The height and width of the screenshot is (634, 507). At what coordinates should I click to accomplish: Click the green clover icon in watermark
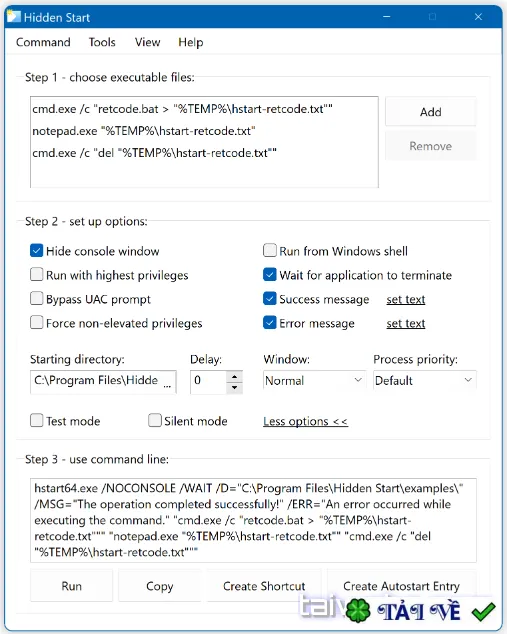pyautogui.click(x=357, y=610)
